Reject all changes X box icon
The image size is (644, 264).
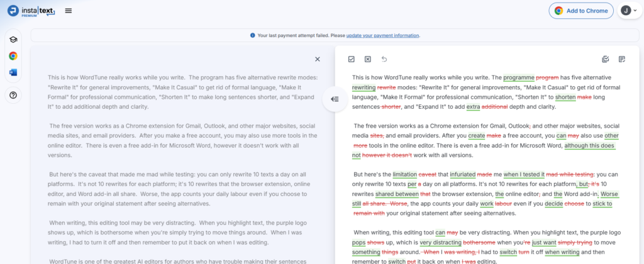pyautogui.click(x=367, y=59)
